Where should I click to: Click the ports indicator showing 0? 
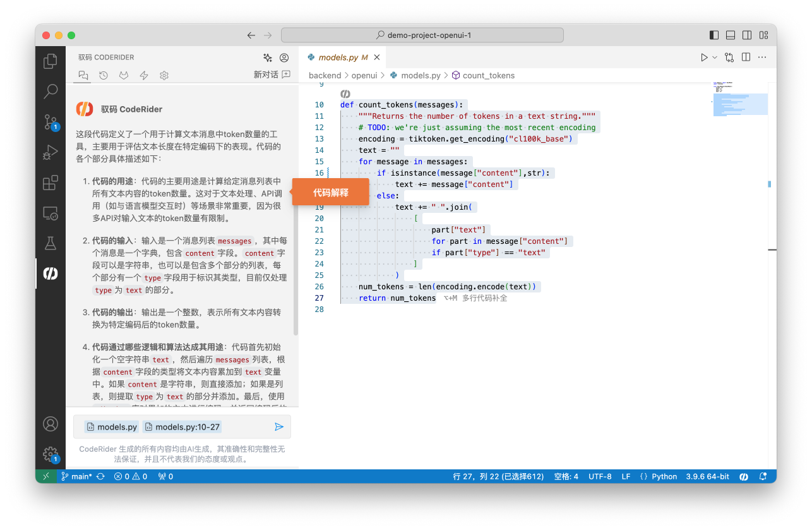(165, 476)
